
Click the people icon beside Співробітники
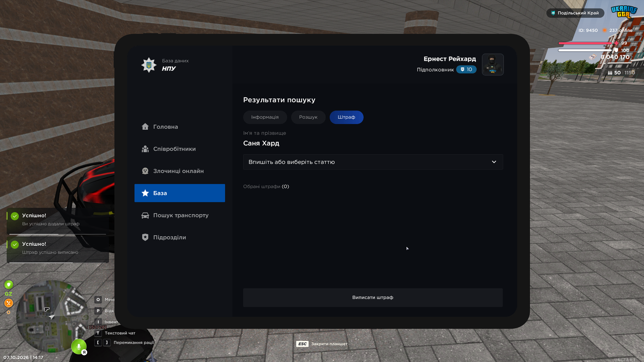coord(145,149)
